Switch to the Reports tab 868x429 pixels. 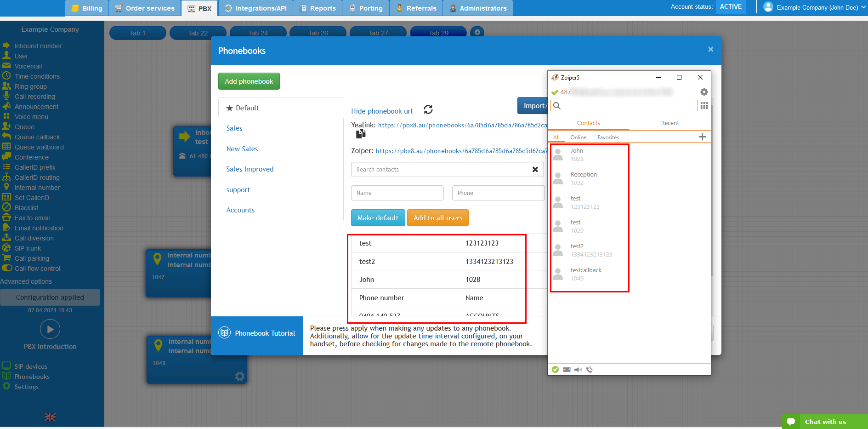pyautogui.click(x=318, y=8)
